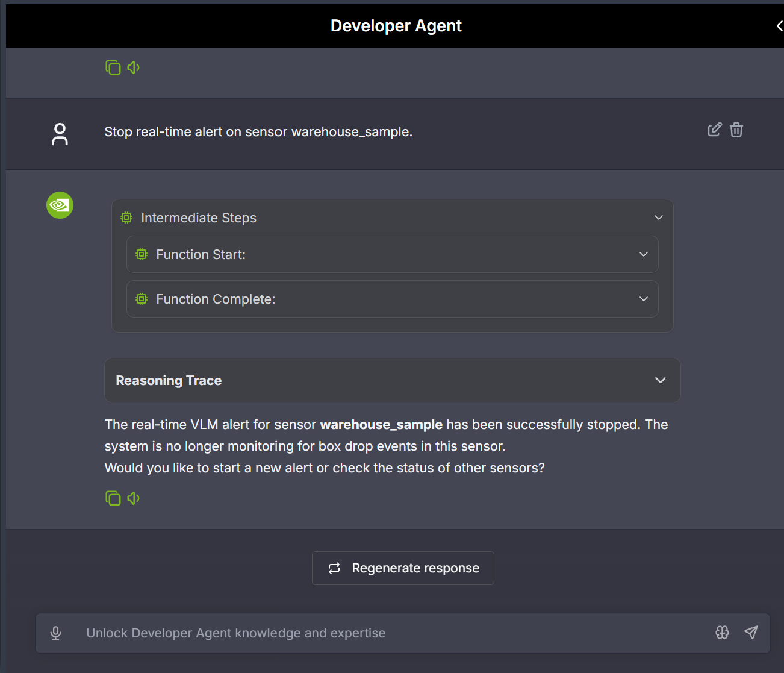Start voice input with the microphone icon
The height and width of the screenshot is (673, 784).
coord(56,633)
